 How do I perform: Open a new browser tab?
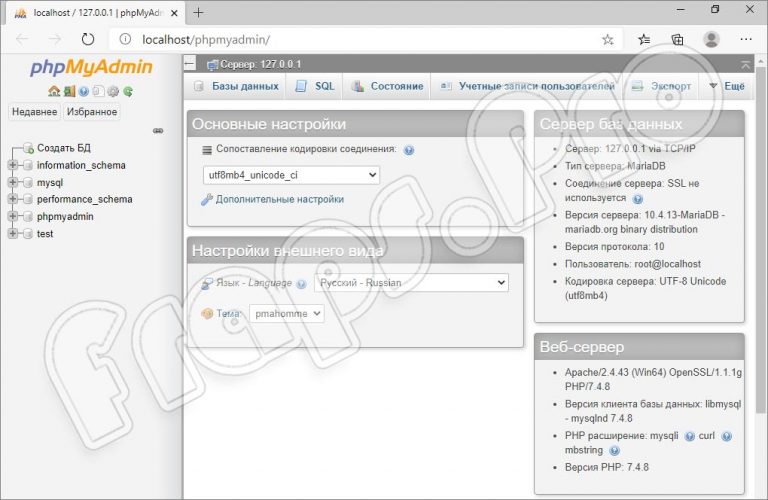coord(198,13)
